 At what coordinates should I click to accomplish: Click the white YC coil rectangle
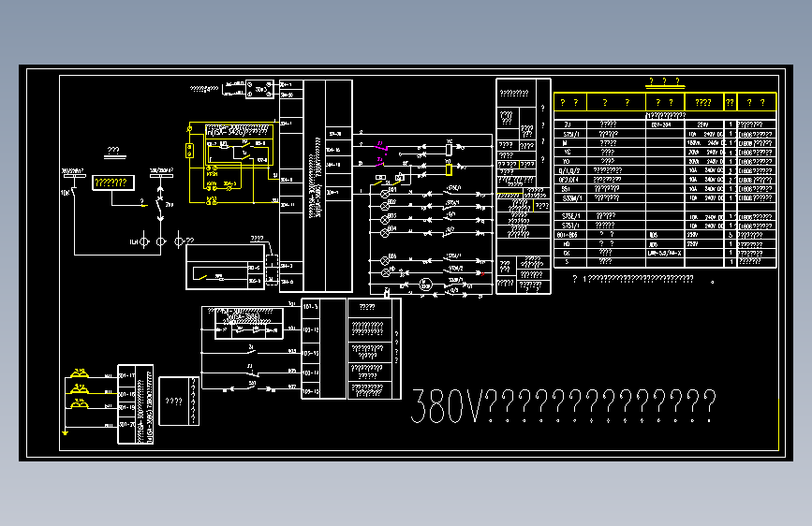pyautogui.click(x=449, y=150)
